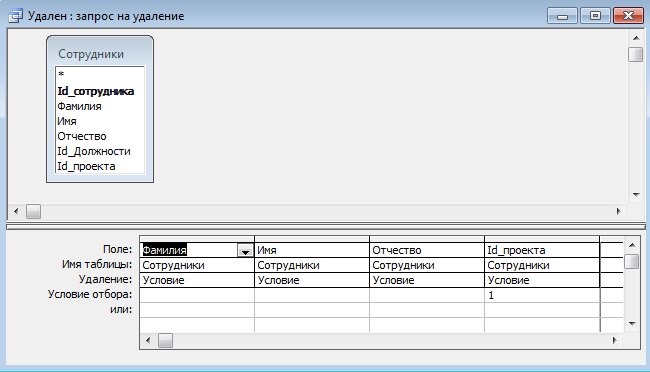Click the query window icon in title bar

pos(15,16)
